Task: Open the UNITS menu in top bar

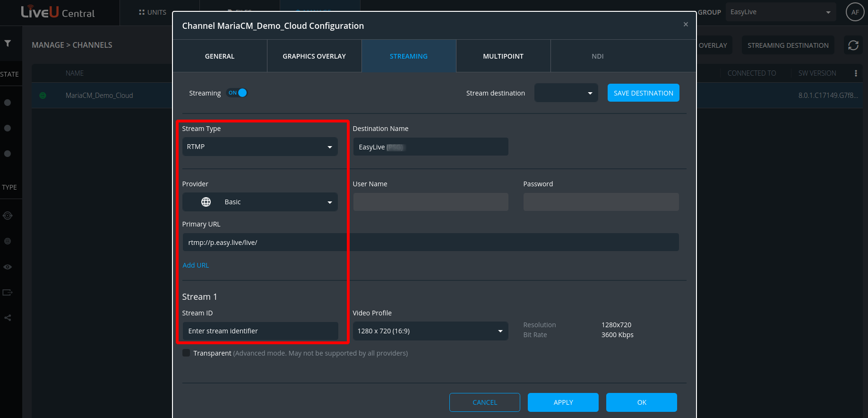Action: (153, 12)
